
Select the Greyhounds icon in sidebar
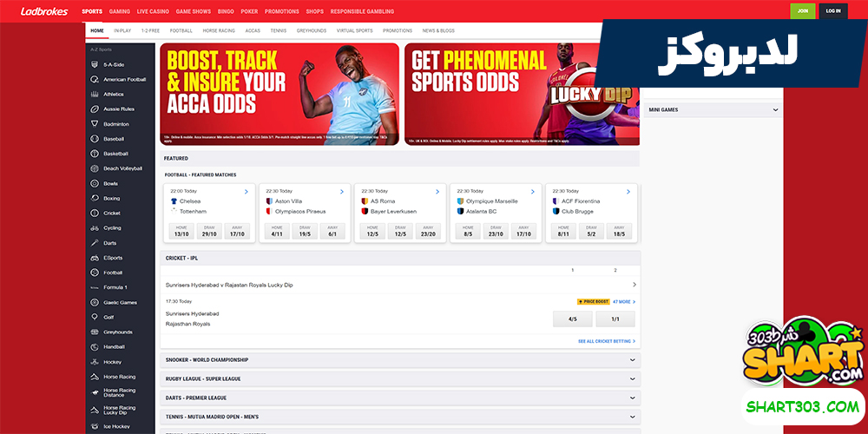tap(95, 332)
